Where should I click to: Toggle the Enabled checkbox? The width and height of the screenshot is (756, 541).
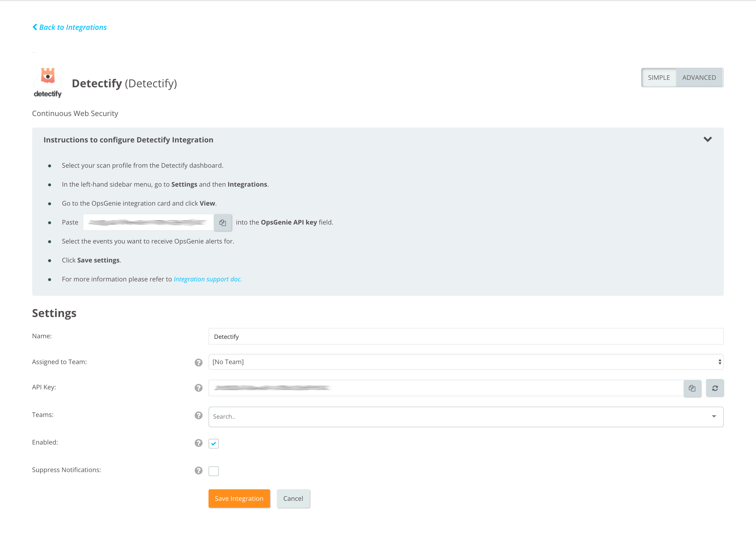[x=214, y=443]
